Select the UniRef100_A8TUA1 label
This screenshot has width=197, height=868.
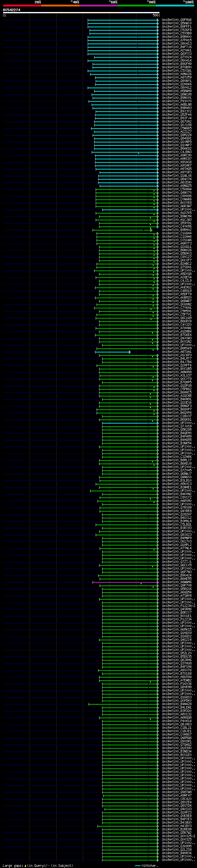pyautogui.click(x=177, y=352)
